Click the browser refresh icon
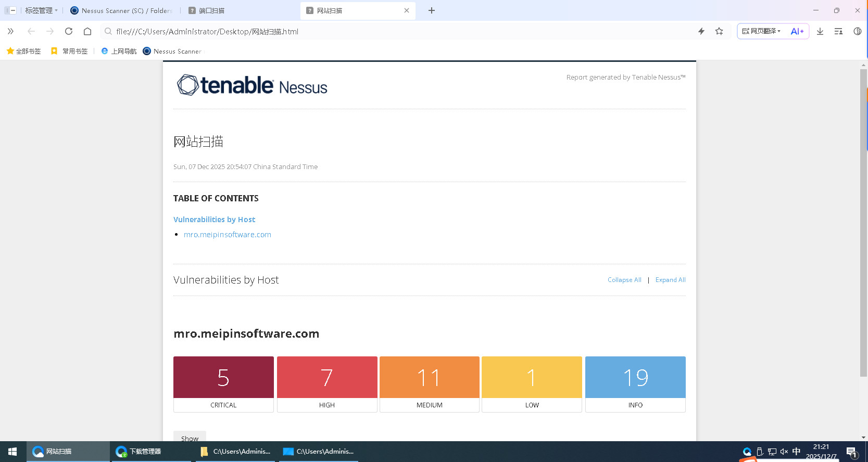Image resolution: width=868 pixels, height=462 pixels. [x=69, y=31]
